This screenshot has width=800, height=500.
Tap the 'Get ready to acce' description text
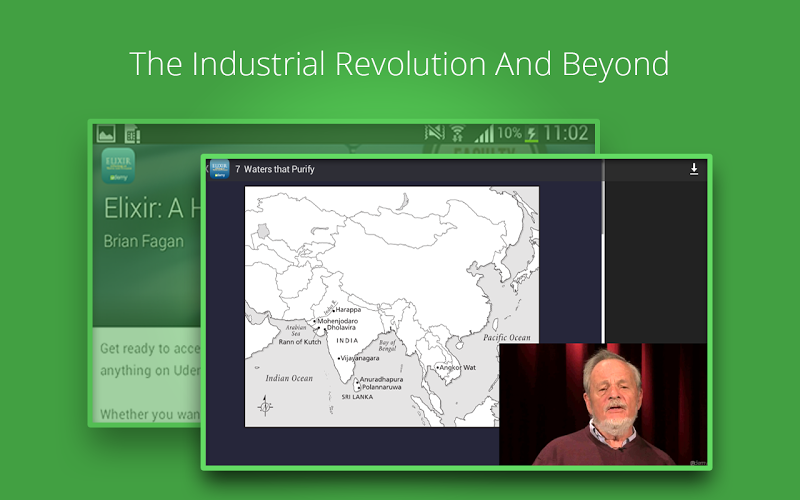pos(150,348)
